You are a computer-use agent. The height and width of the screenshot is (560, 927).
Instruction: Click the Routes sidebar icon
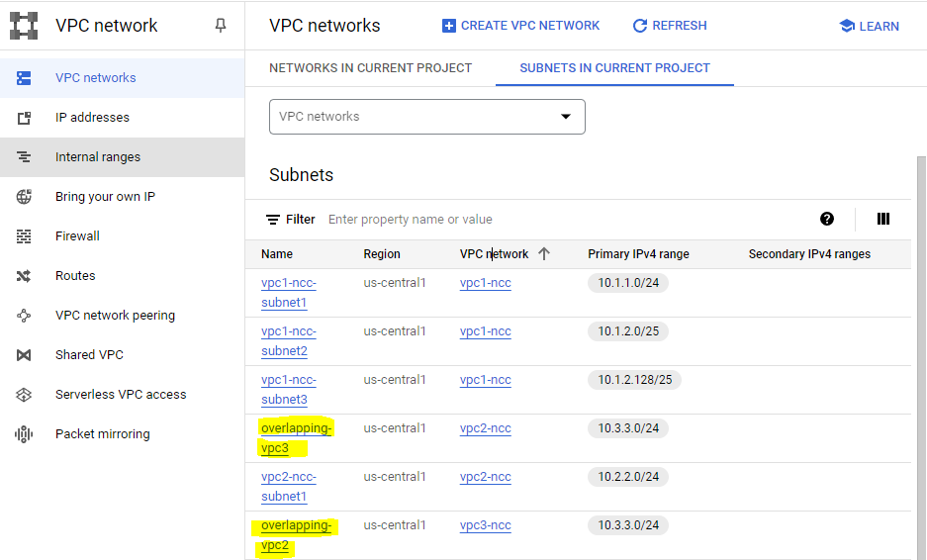[x=24, y=276]
